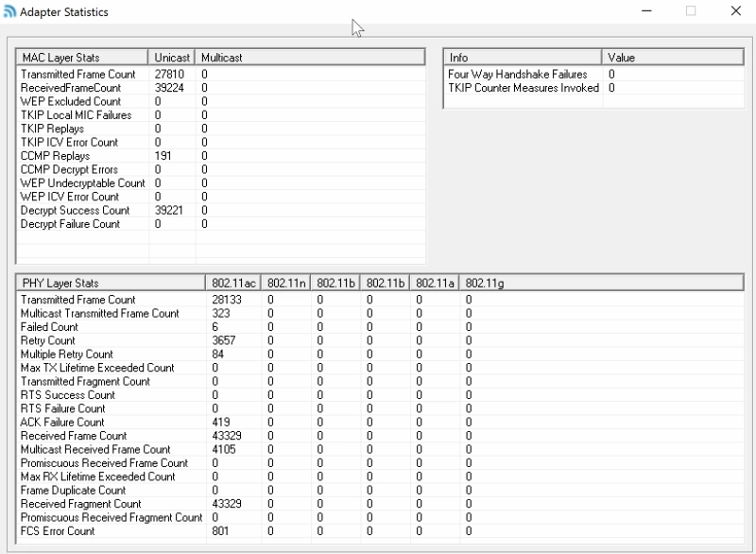Select the Max RX Lifetime Exceeded Count row
The width and height of the screenshot is (756, 554).
tap(380, 476)
